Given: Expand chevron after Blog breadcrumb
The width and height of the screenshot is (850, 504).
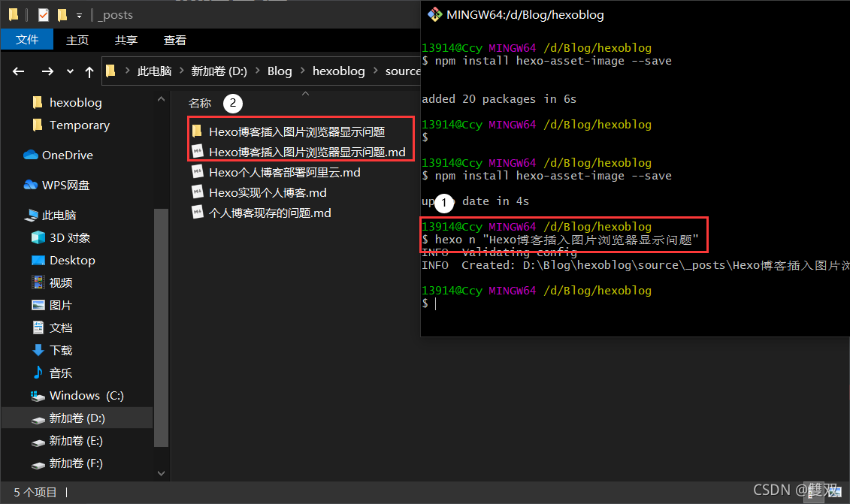Looking at the screenshot, I should pyautogui.click(x=302, y=71).
